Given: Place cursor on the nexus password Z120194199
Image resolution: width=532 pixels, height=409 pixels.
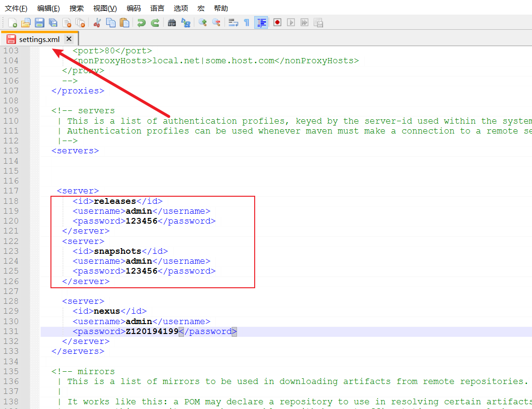Looking at the screenshot, I should [152, 332].
